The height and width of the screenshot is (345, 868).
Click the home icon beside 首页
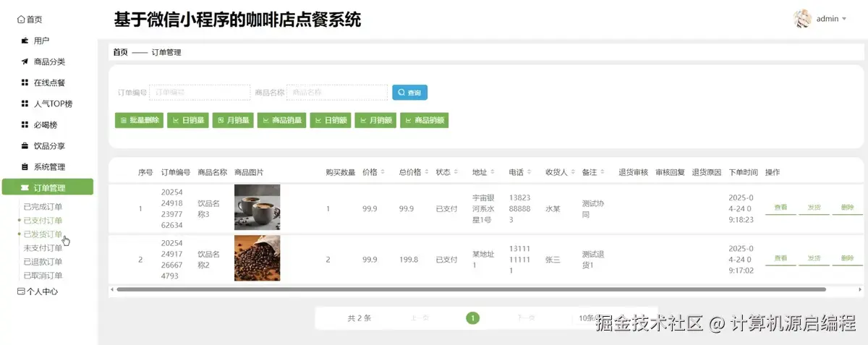click(x=21, y=20)
